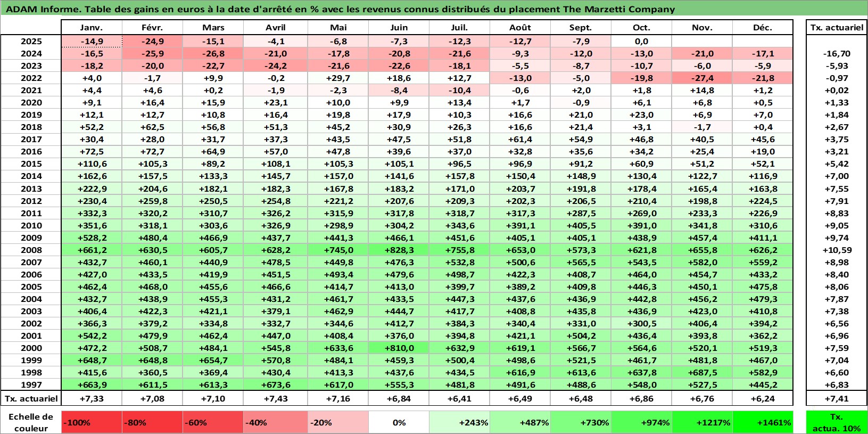Select the 2020 April cell '+23,1'
The width and height of the screenshot is (868, 434).
[x=275, y=102]
